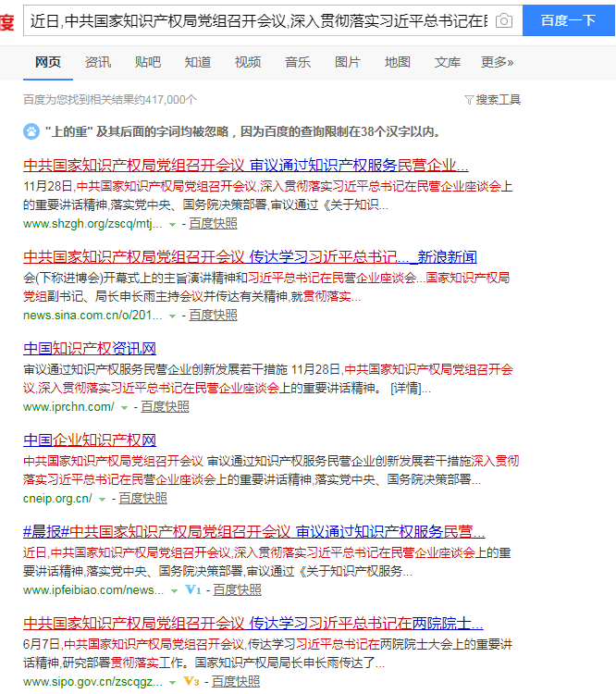
Task: Open 搜索工具 search tools
Action: (x=499, y=100)
